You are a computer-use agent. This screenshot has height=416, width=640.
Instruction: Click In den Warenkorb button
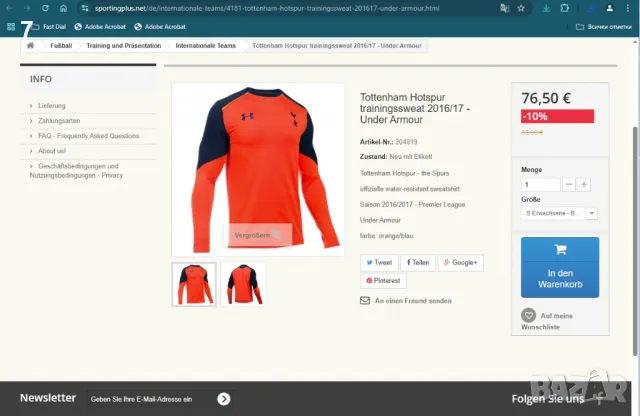point(560,267)
